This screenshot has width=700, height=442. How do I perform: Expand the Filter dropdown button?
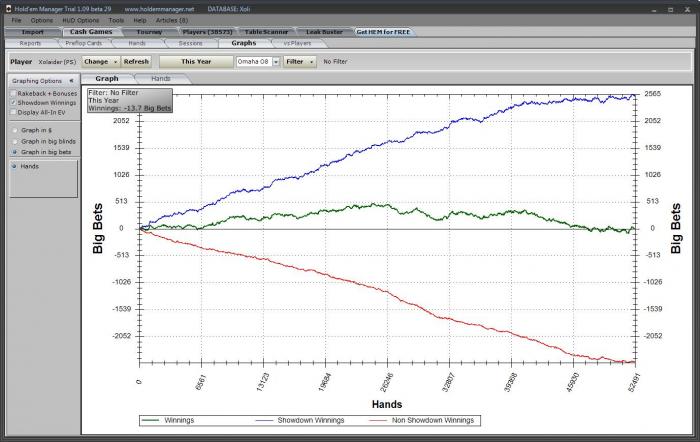pyautogui.click(x=297, y=61)
